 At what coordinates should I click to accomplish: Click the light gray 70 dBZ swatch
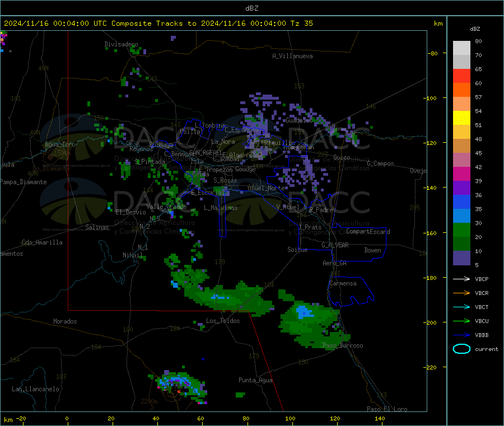point(461,48)
